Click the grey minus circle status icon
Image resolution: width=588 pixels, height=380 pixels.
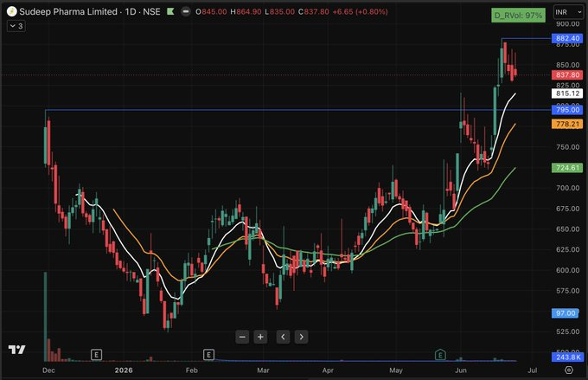186,11
